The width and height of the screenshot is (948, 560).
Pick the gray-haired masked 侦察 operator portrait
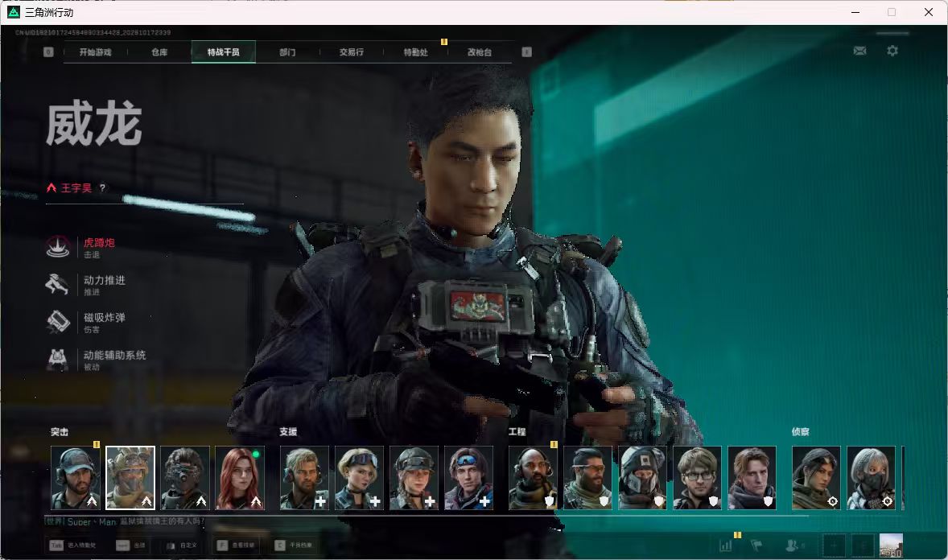click(872, 478)
